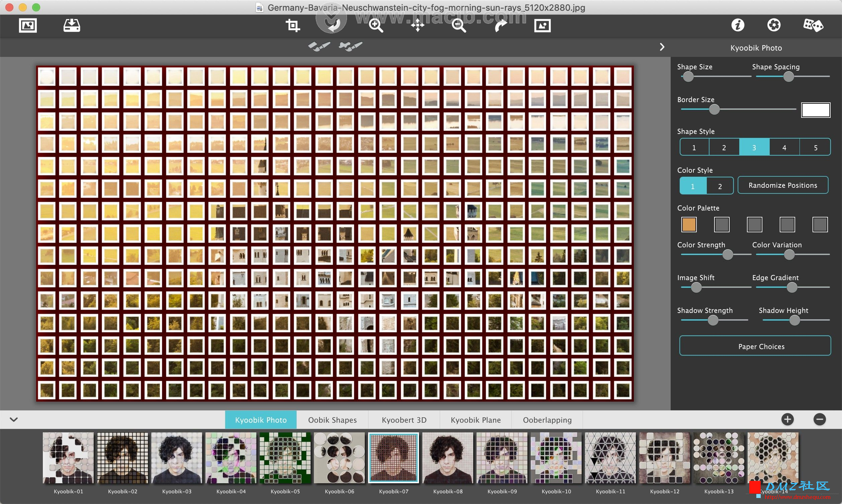Click the redo arrow icon
The height and width of the screenshot is (504, 842).
point(500,25)
